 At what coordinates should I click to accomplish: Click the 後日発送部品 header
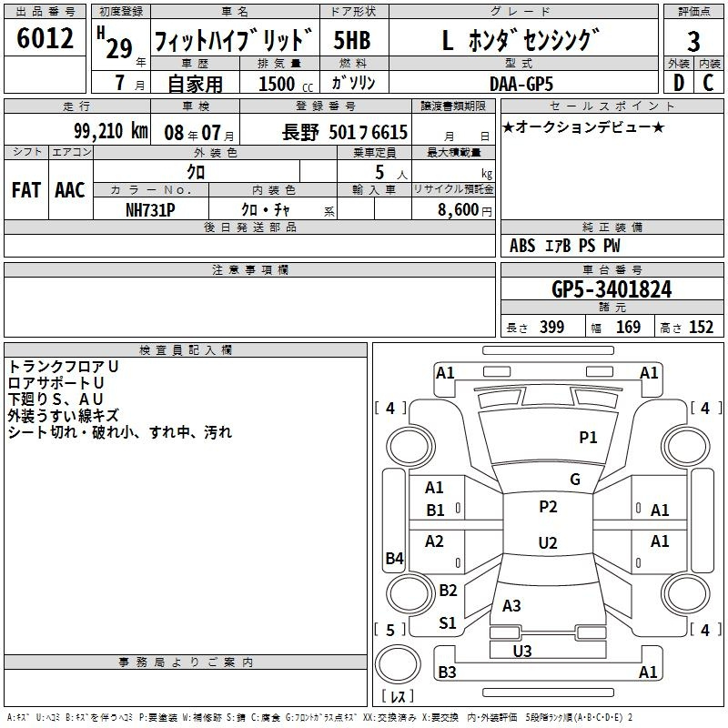pos(249,227)
